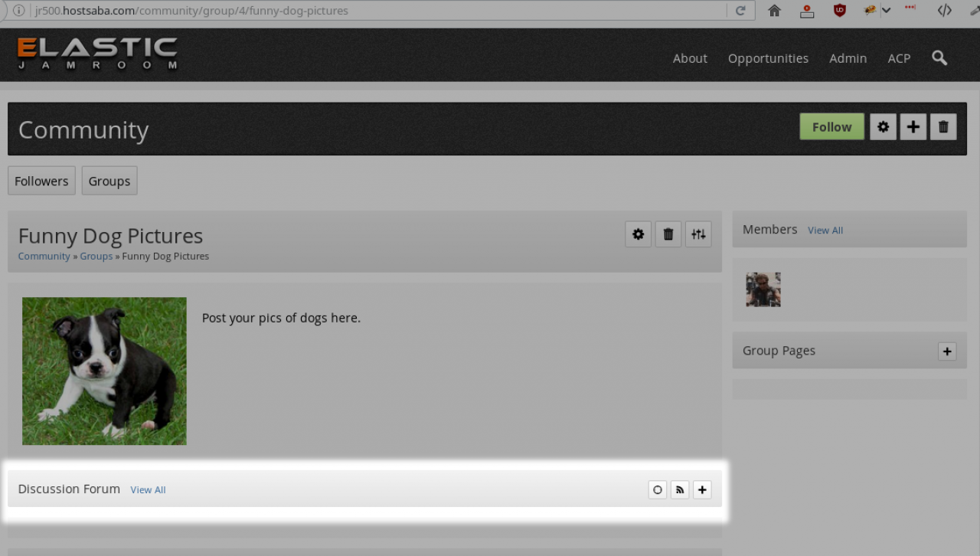Image resolution: width=980 pixels, height=556 pixels.
Task: Open the Admin menu
Action: (x=848, y=58)
